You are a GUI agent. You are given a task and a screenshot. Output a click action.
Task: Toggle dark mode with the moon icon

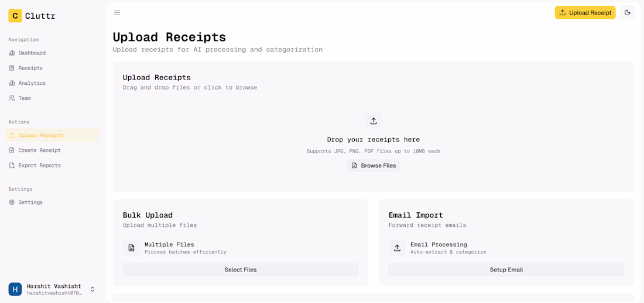click(x=627, y=12)
